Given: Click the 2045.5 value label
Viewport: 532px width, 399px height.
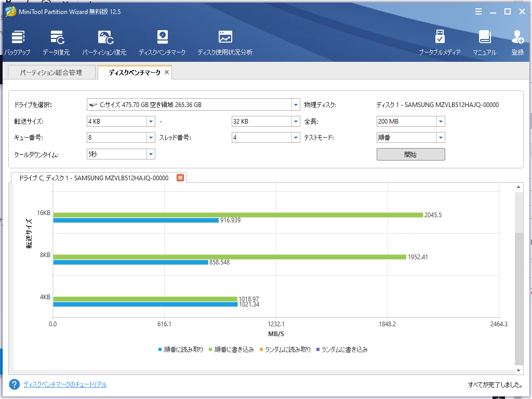Looking at the screenshot, I should click(433, 215).
